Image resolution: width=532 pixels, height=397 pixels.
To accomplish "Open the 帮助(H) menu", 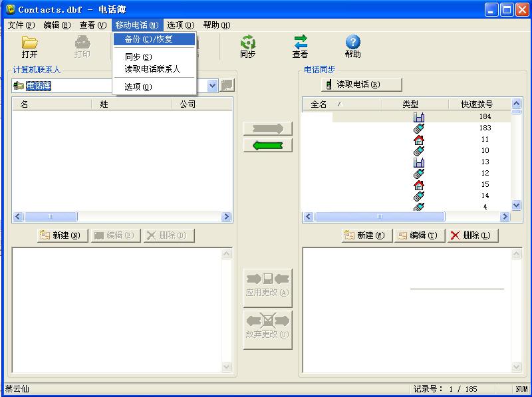I will (x=217, y=25).
